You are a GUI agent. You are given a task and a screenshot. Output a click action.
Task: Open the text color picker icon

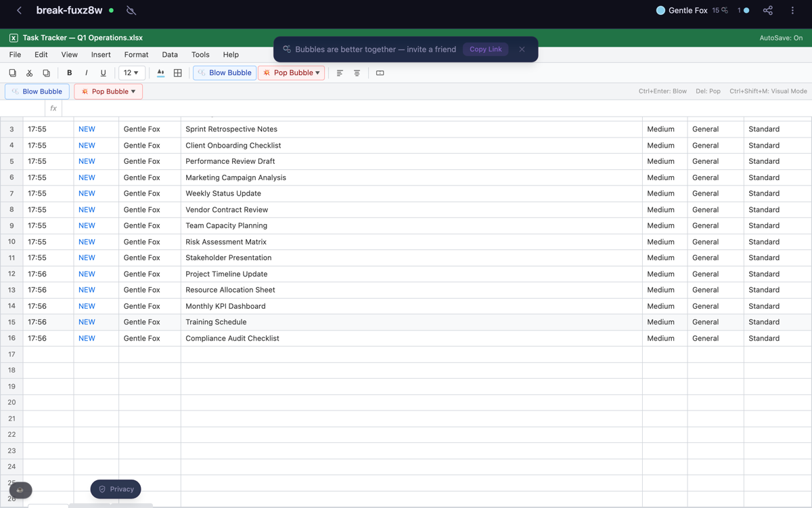[x=160, y=73]
